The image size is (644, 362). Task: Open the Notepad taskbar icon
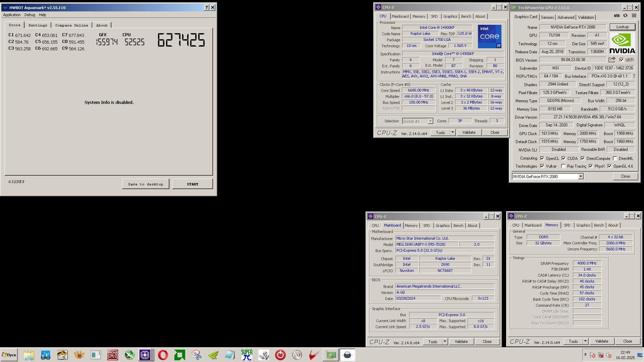coord(230,355)
